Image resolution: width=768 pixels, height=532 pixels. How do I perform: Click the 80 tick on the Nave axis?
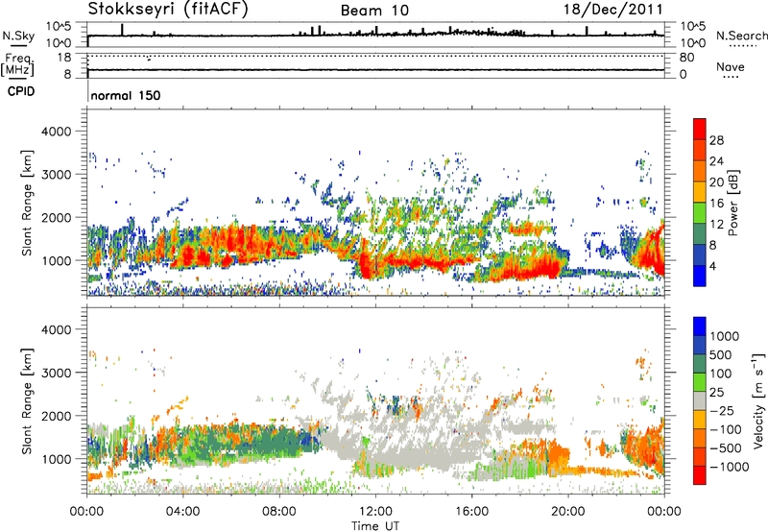[686, 58]
